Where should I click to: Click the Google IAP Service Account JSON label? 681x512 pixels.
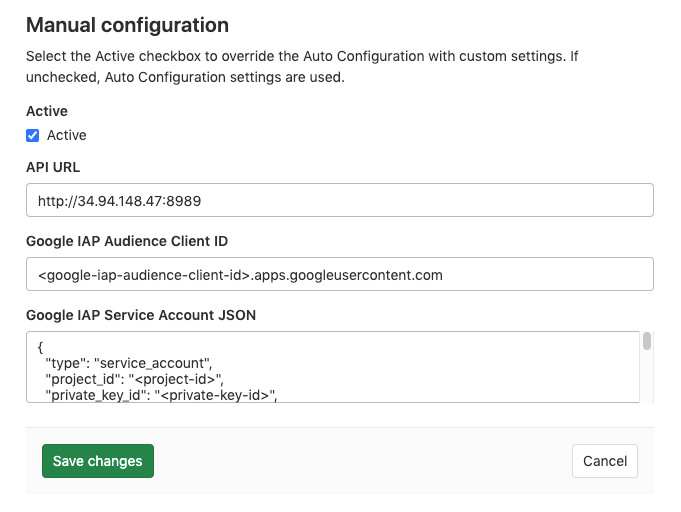click(x=141, y=315)
